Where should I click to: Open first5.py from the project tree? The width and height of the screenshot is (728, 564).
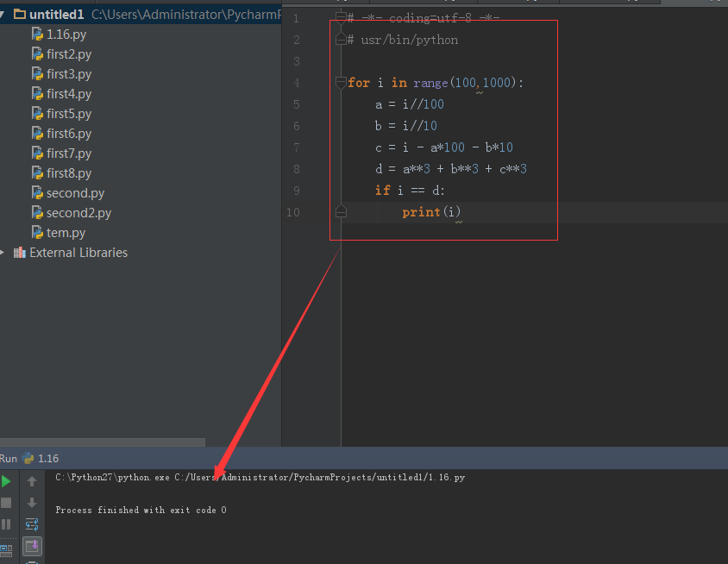point(69,114)
